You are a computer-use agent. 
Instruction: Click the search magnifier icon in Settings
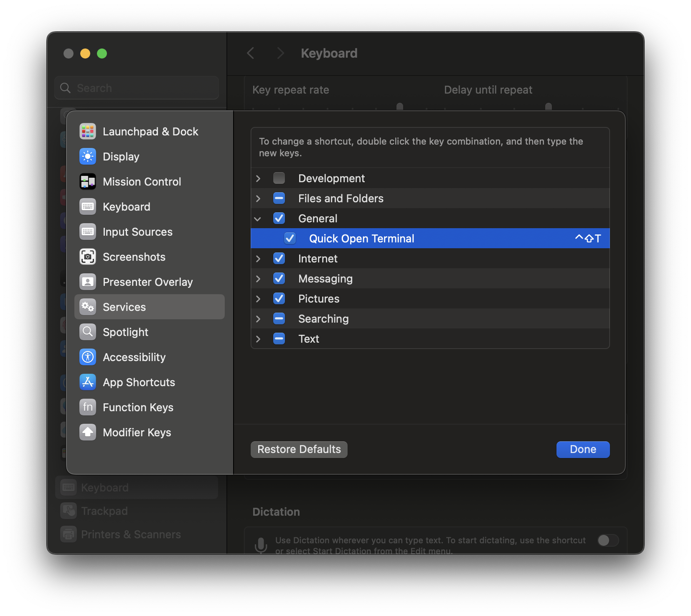(x=66, y=88)
